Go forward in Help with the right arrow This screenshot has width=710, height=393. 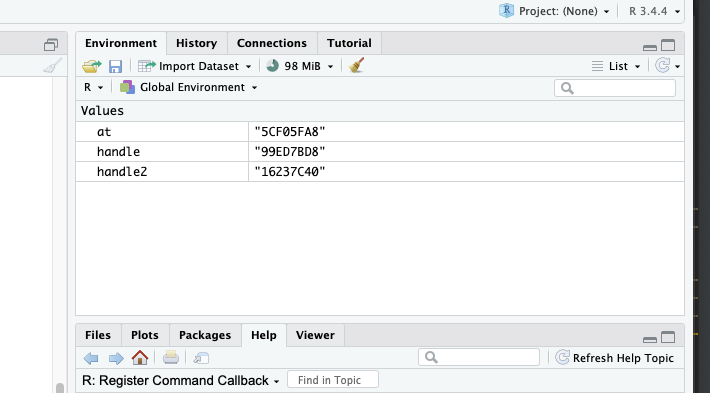coord(116,359)
